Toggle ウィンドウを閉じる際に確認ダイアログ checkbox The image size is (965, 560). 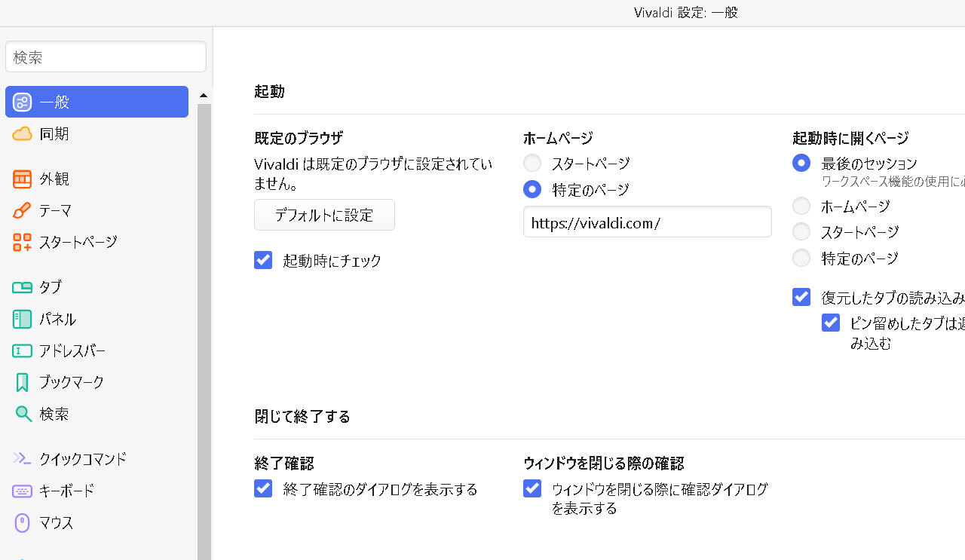[x=532, y=489]
